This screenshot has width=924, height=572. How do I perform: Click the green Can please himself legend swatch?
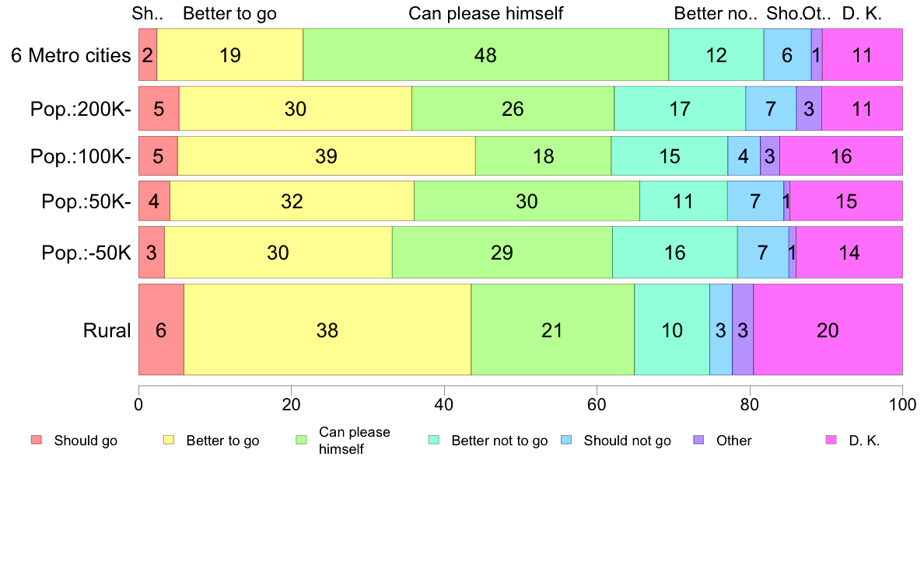pyautogui.click(x=302, y=440)
